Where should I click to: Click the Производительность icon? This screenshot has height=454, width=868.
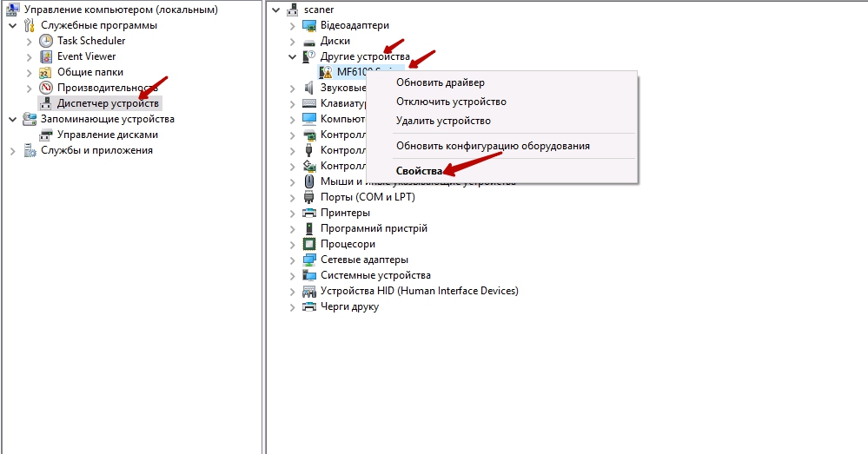tap(46, 88)
